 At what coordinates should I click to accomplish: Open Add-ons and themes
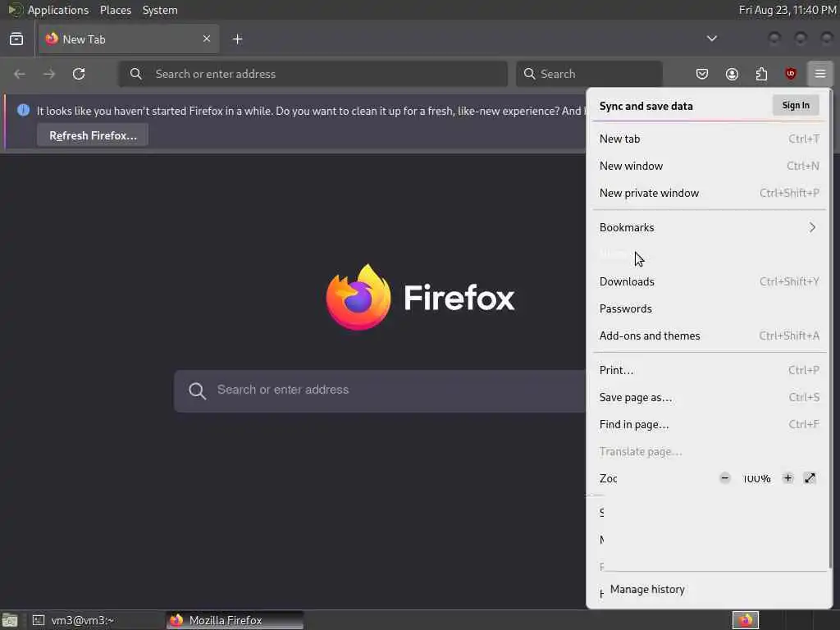point(709,336)
